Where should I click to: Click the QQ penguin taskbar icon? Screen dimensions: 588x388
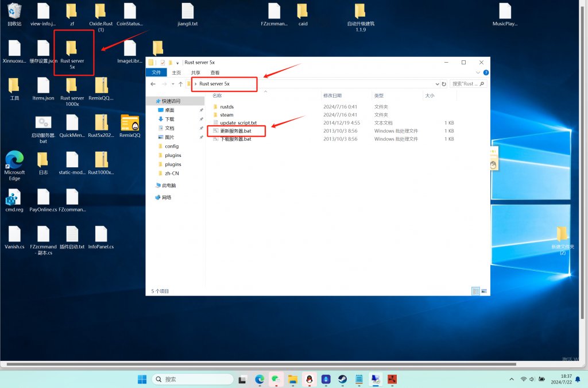coord(310,379)
